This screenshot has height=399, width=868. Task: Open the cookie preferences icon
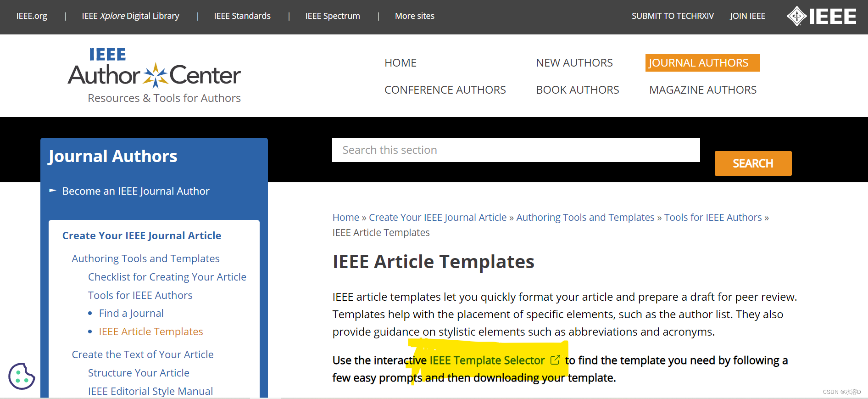(x=22, y=376)
